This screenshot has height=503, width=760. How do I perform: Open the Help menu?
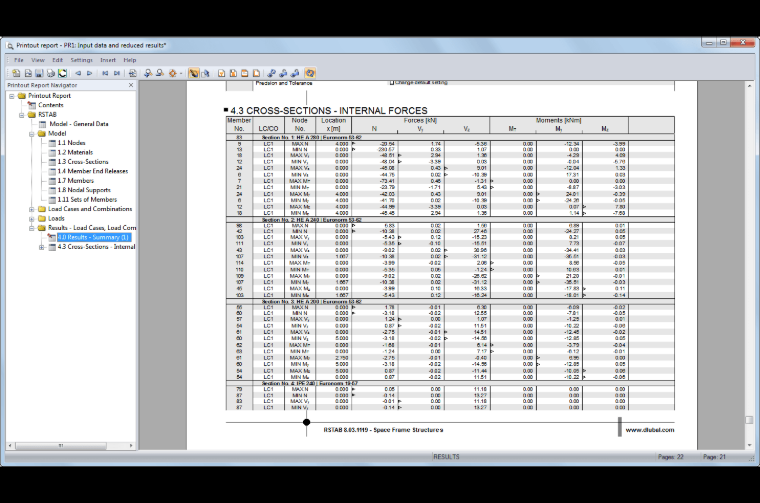[x=129, y=60]
